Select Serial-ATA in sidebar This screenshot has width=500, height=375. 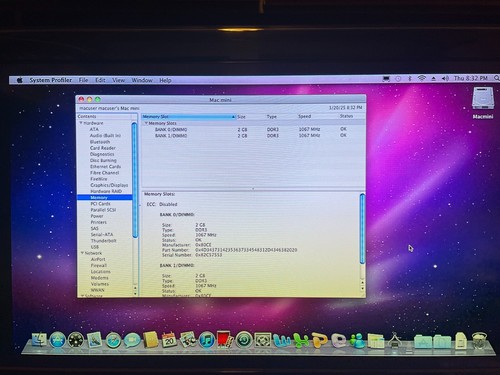tap(102, 234)
